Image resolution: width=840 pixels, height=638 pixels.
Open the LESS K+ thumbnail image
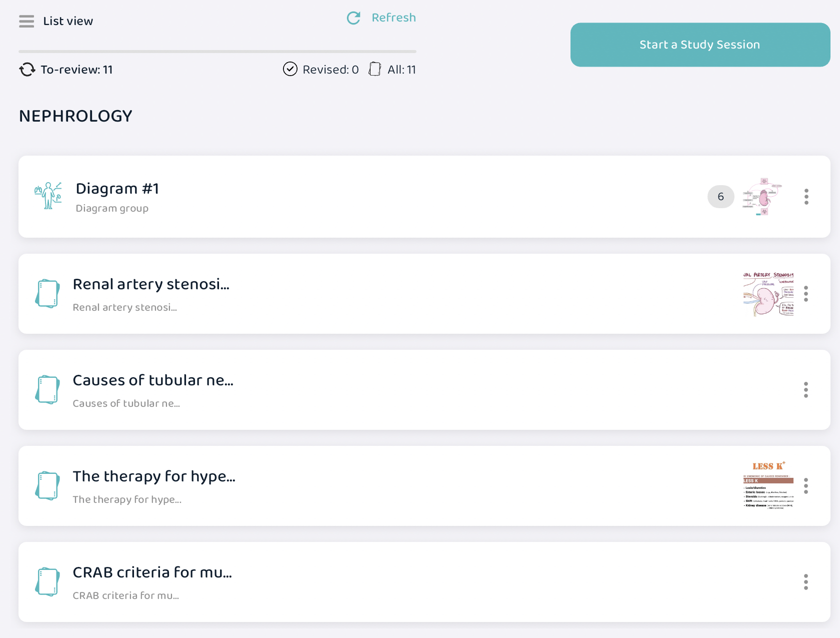click(768, 485)
